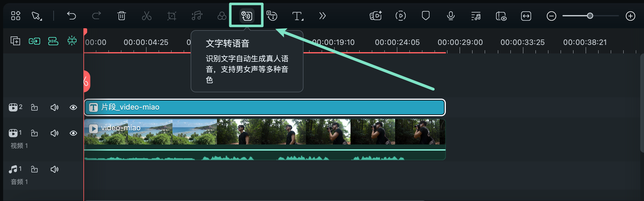Click the marker shield icon
This screenshot has height=201, width=644.
[426, 16]
